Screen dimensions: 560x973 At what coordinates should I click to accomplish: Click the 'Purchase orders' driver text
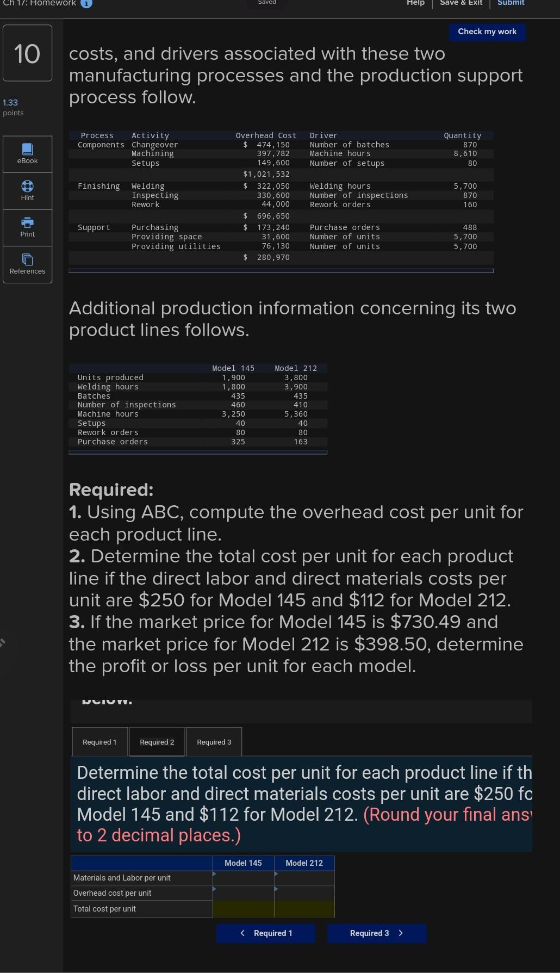pos(345,227)
